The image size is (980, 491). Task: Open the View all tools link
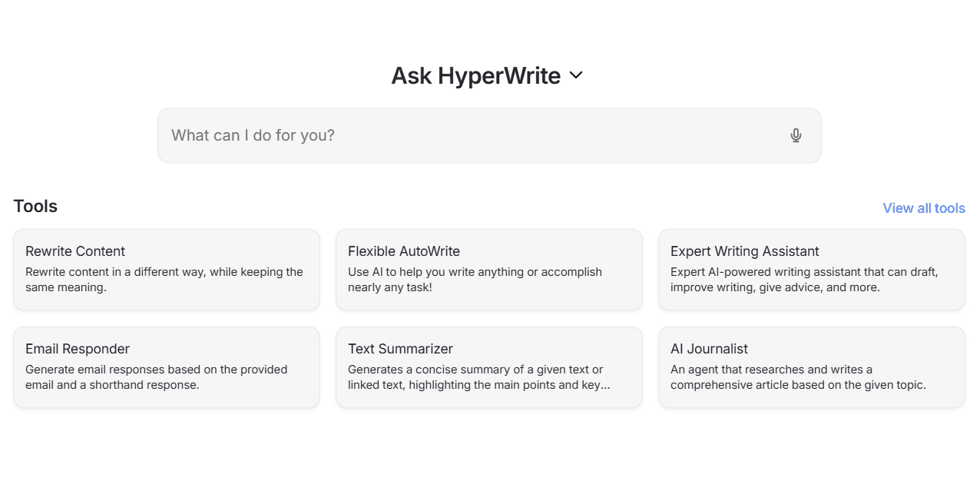coord(923,208)
